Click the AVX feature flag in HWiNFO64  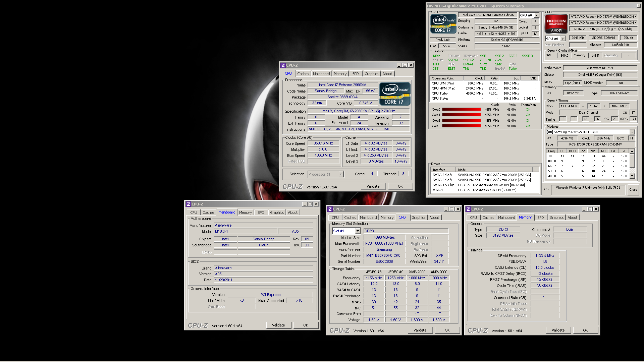coord(498,60)
